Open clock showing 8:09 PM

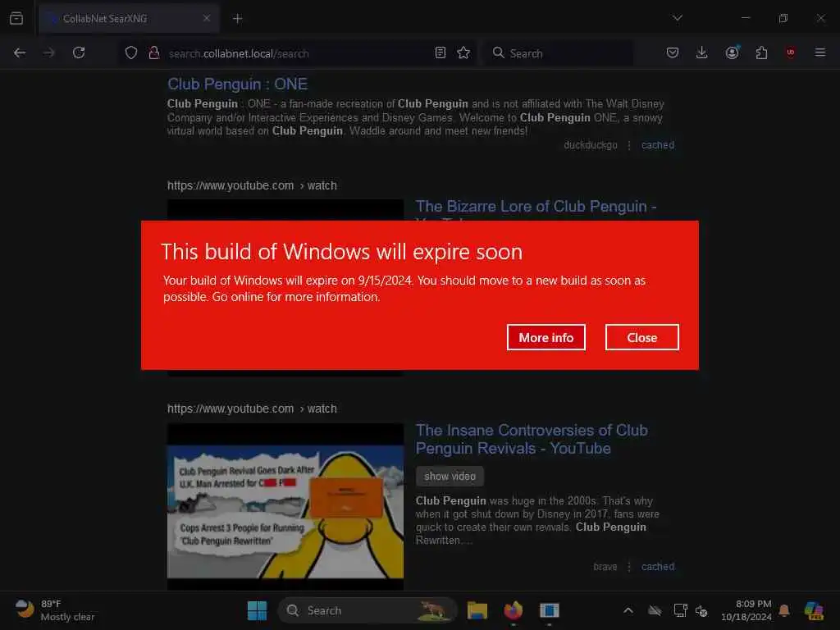(x=746, y=610)
